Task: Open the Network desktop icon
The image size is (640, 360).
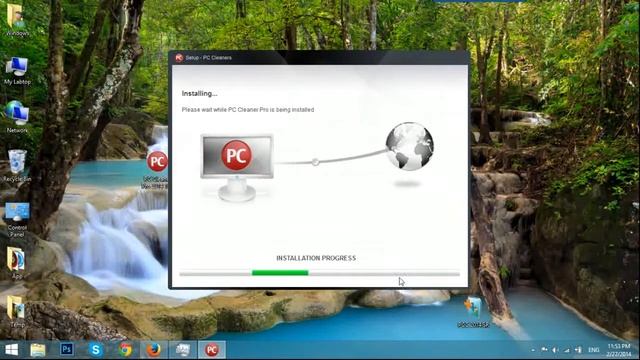Action: [x=17, y=117]
